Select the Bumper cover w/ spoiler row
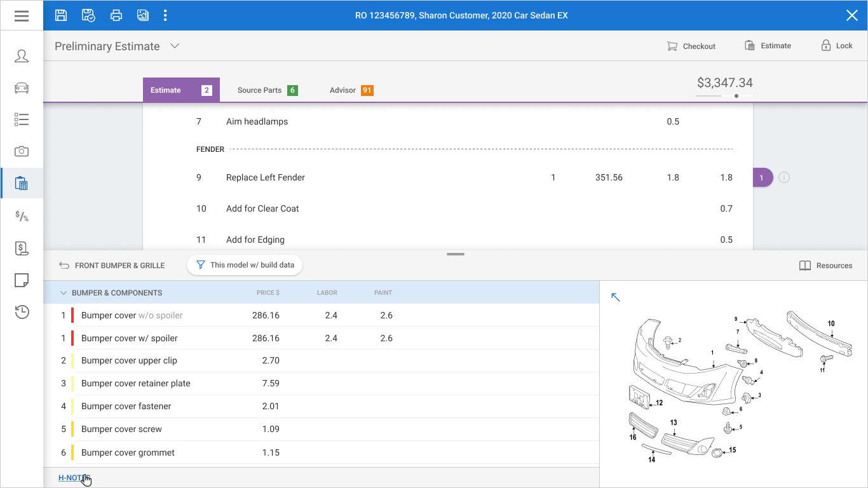This screenshot has height=488, width=868. coord(322,338)
